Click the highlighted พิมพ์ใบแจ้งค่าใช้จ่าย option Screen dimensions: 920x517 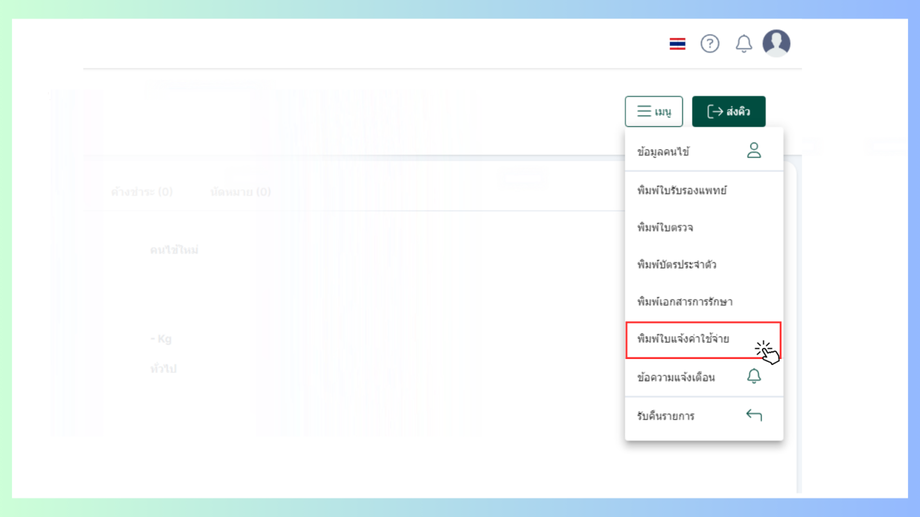tap(684, 339)
